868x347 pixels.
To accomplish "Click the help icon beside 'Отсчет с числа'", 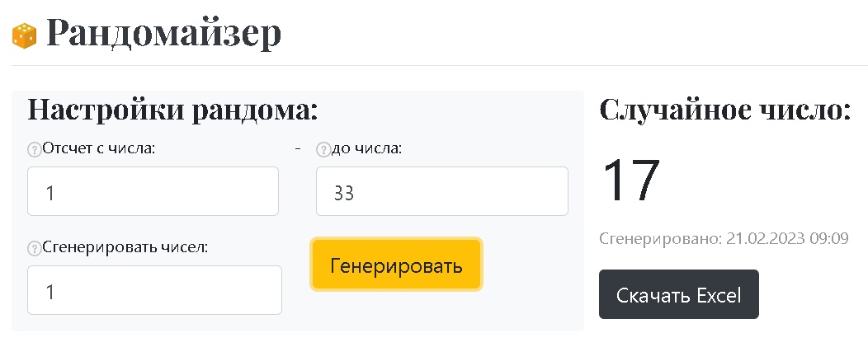I will (34, 149).
